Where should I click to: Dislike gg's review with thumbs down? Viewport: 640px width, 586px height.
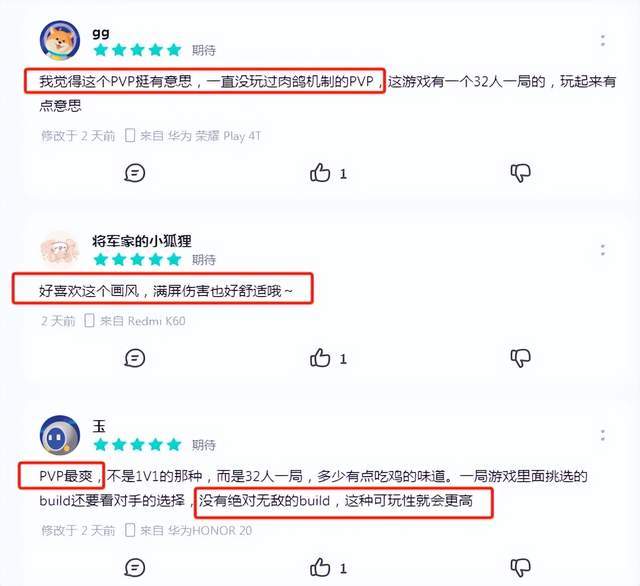(x=521, y=173)
